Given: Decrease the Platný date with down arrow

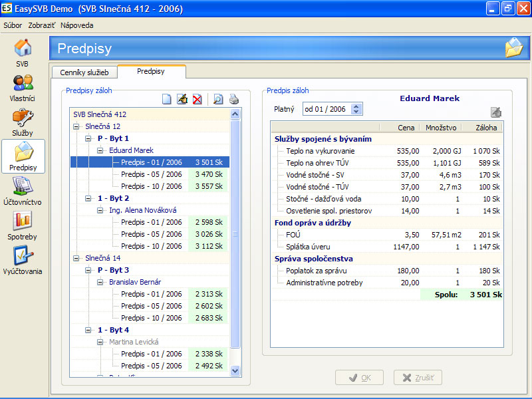Looking at the screenshot, I should pyautogui.click(x=356, y=112).
